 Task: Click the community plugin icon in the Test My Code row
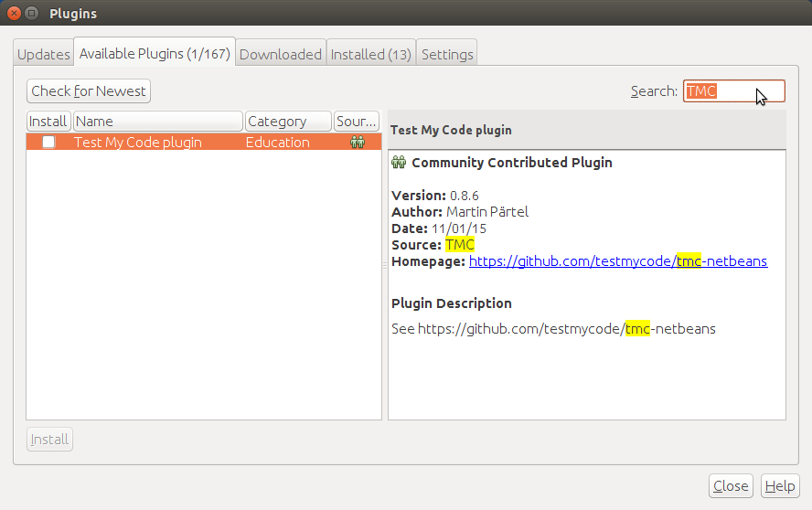(x=358, y=142)
